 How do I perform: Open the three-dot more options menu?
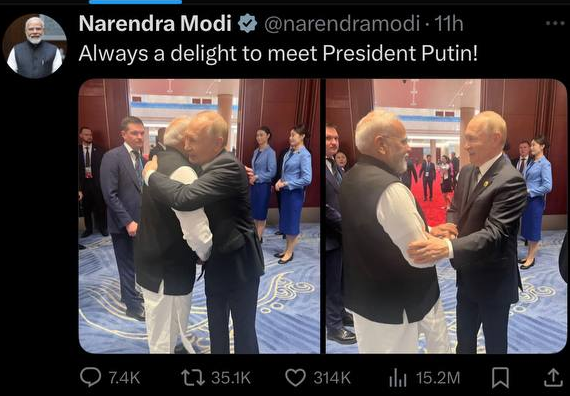click(x=555, y=23)
